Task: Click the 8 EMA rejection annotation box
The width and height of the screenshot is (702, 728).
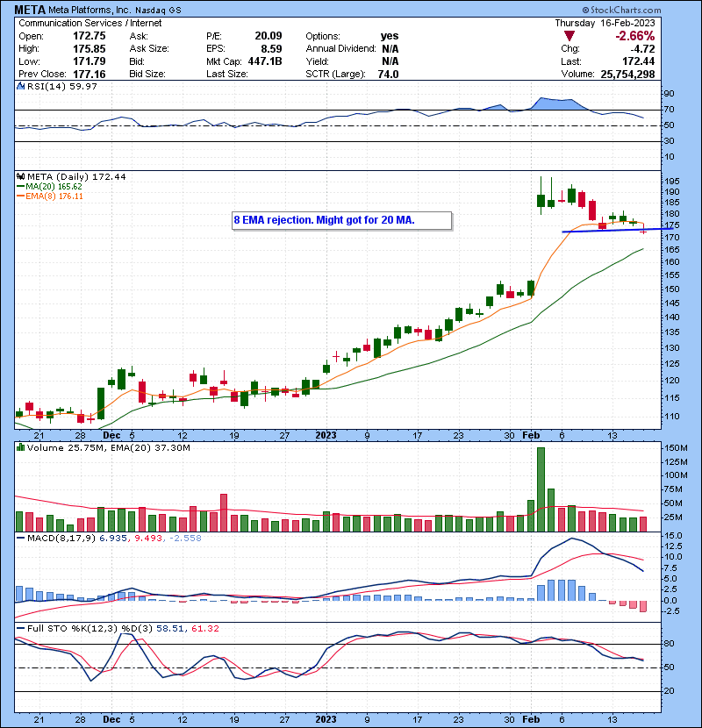Action: 341,220
